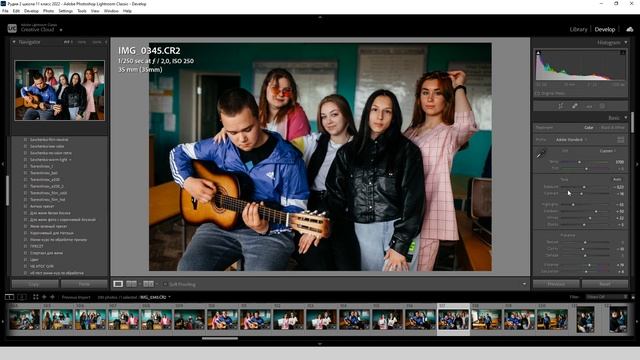Open the Develop menu
The height and width of the screenshot is (360, 640).
pos(31,11)
